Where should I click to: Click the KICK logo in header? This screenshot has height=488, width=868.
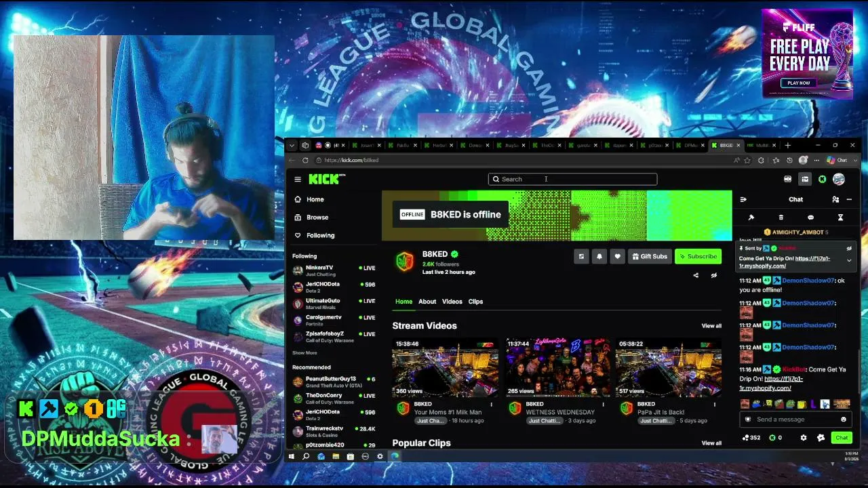(x=326, y=179)
